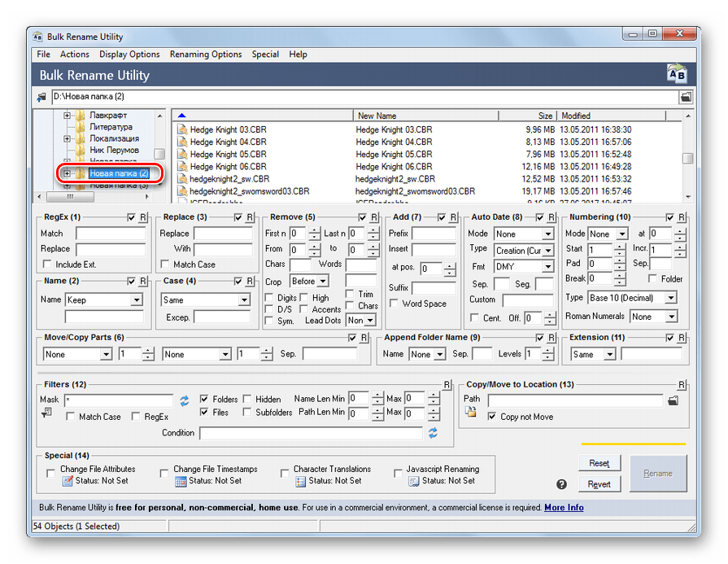Open the File menu
The image size is (728, 564).
[44, 55]
